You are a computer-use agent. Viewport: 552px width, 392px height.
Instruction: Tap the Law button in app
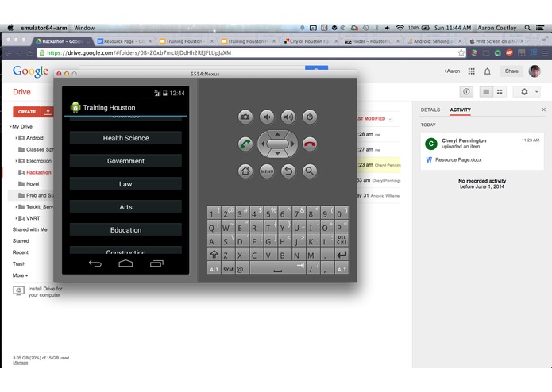click(125, 184)
